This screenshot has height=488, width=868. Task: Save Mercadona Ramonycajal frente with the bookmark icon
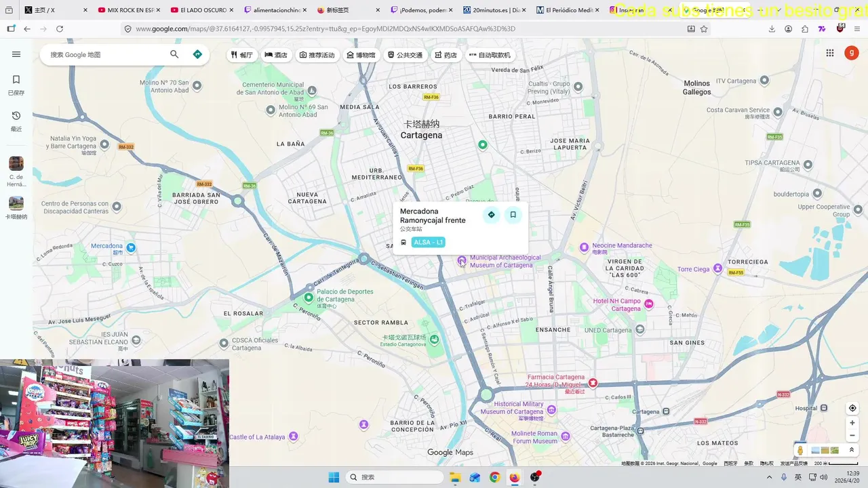(513, 215)
